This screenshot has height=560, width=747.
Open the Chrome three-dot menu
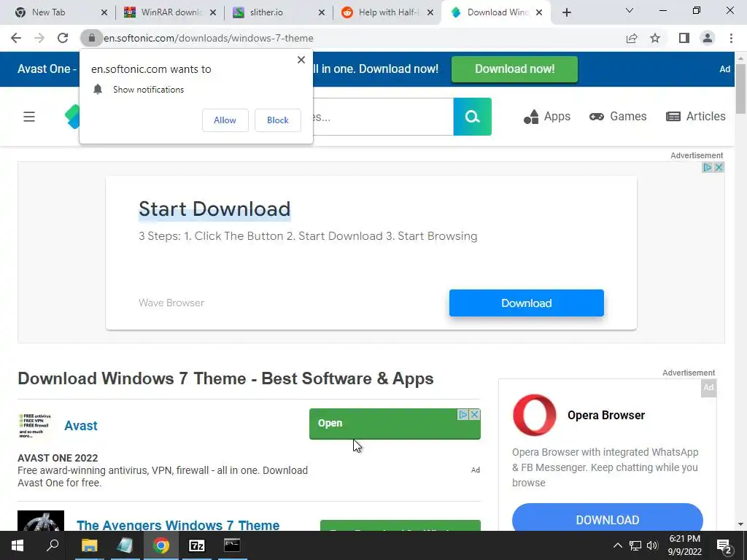click(731, 38)
